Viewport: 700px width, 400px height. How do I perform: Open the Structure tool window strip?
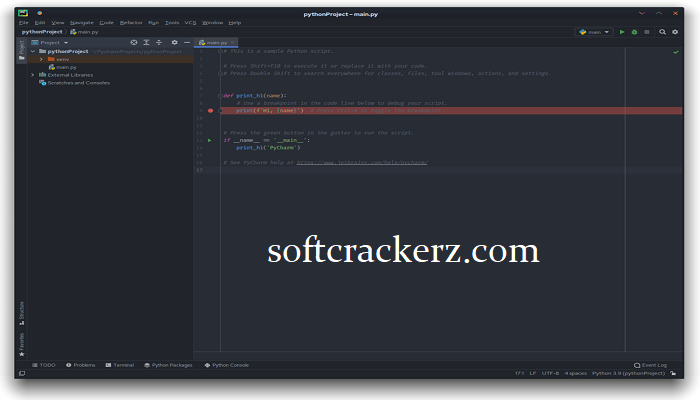(x=21, y=313)
